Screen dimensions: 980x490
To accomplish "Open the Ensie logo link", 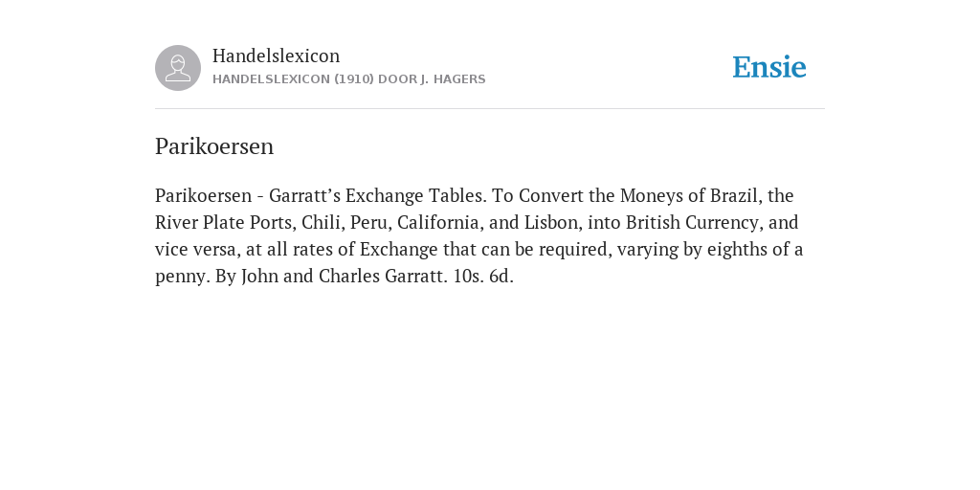I will 769,67.
